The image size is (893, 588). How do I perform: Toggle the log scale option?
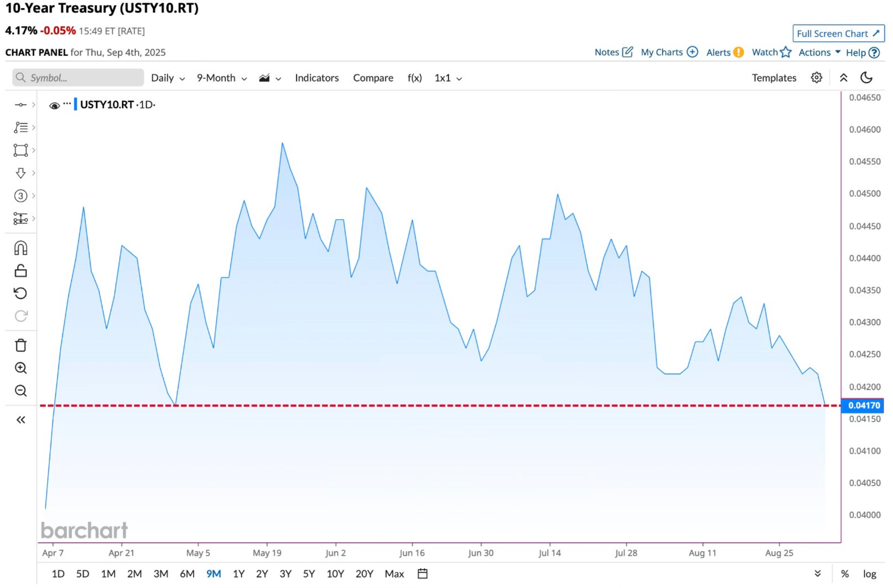point(870,574)
